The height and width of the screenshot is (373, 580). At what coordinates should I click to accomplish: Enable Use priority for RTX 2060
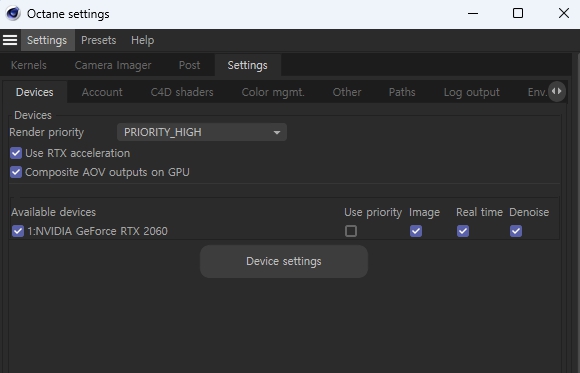pyautogui.click(x=351, y=231)
